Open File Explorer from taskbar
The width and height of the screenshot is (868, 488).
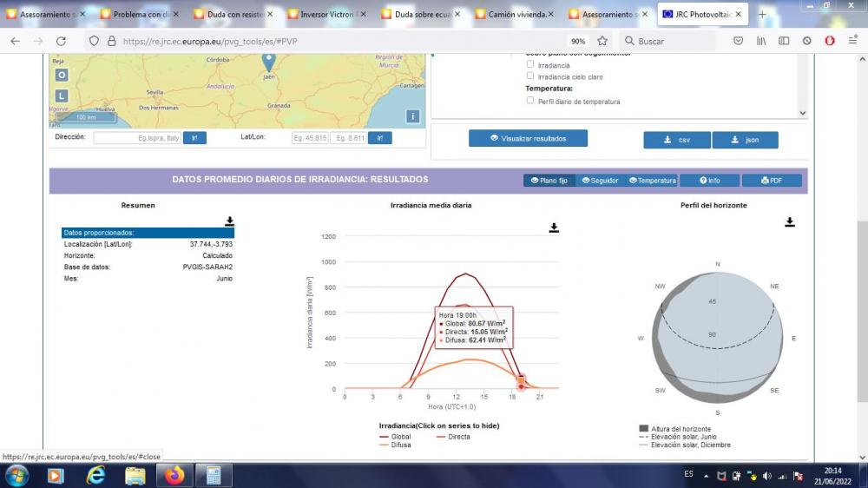pos(135,475)
